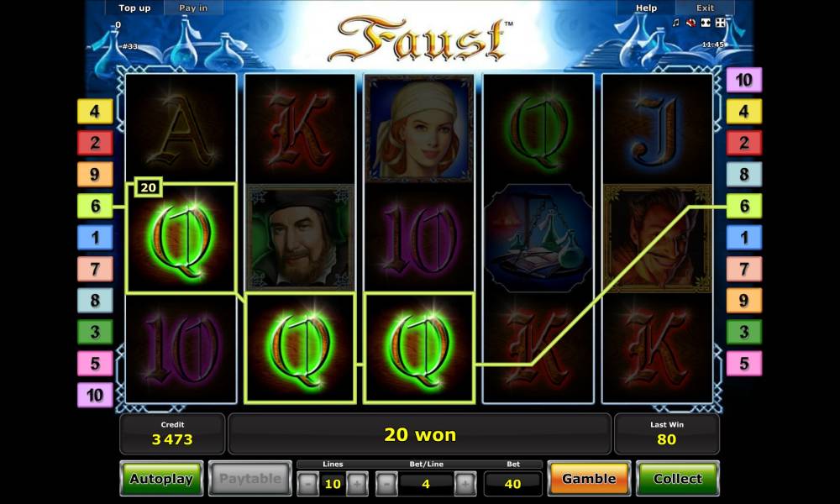Toggle fullscreen with four-arrows icon
The width and height of the screenshot is (840, 504).
point(721,23)
